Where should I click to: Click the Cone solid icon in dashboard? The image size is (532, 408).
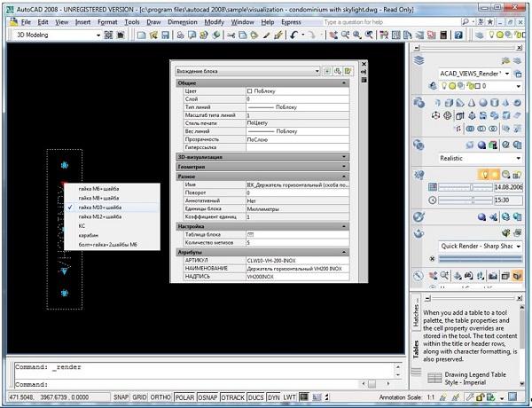(x=472, y=103)
